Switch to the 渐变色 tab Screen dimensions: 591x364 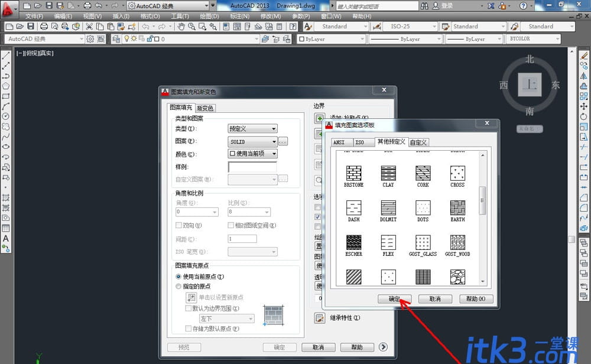click(x=205, y=108)
